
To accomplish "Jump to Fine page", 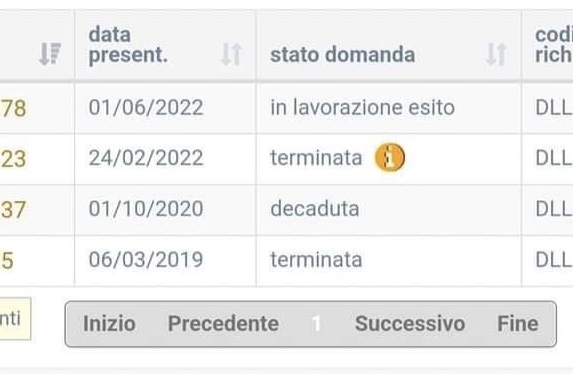I will click(517, 324).
